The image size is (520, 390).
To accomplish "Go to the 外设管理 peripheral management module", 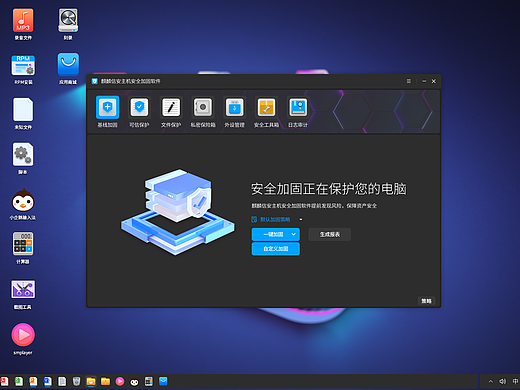I will tap(234, 111).
